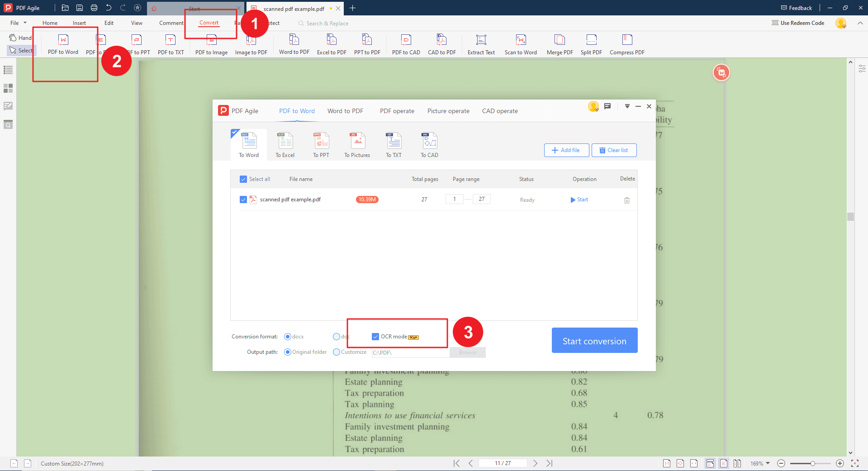This screenshot has height=471, width=868.
Task: Switch to the Convert ribbon tab
Action: [x=209, y=23]
